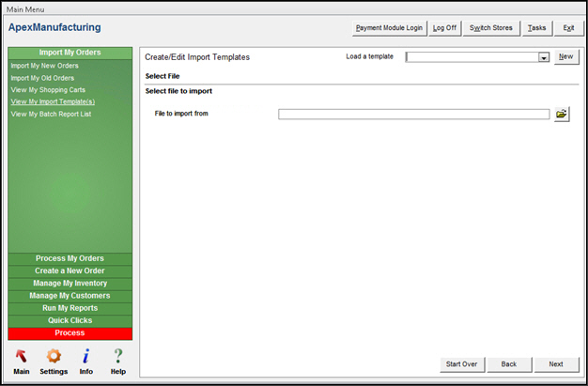Image resolution: width=588 pixels, height=386 pixels.
Task: Click the File to import from field
Action: pos(414,114)
